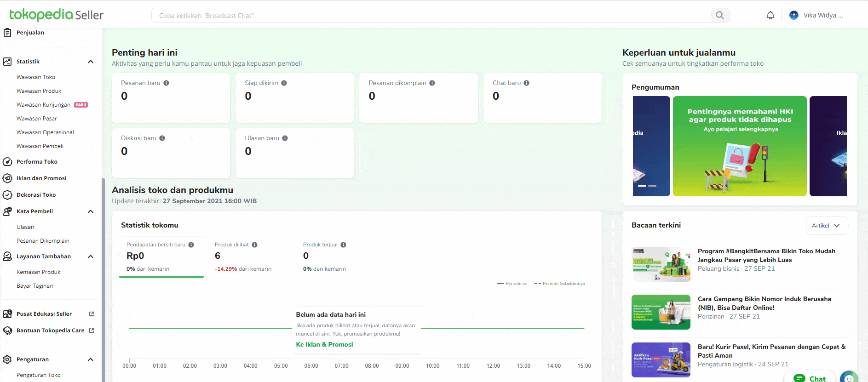Viewport: 868px width, 382px height.
Task: Click the sidebar vertical scrollbar
Action: click(103, 279)
